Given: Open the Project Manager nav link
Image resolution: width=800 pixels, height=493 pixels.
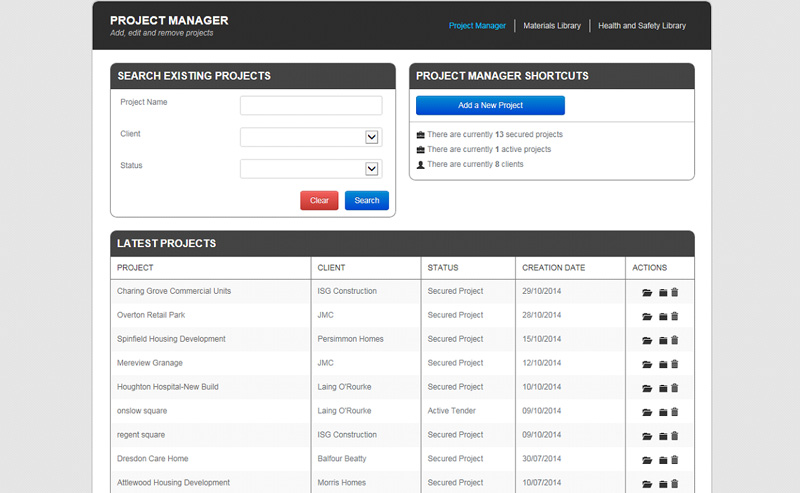Looking at the screenshot, I should [477, 26].
